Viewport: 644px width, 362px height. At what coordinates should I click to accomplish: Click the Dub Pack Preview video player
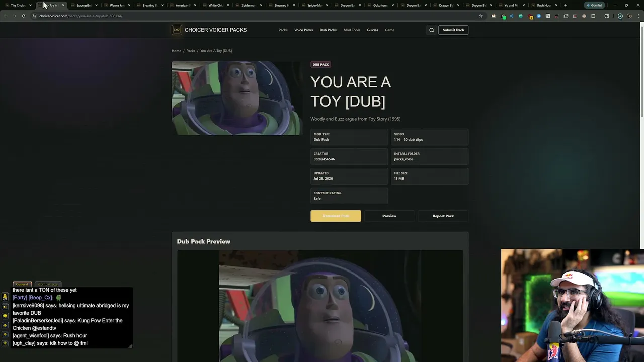pos(320,306)
